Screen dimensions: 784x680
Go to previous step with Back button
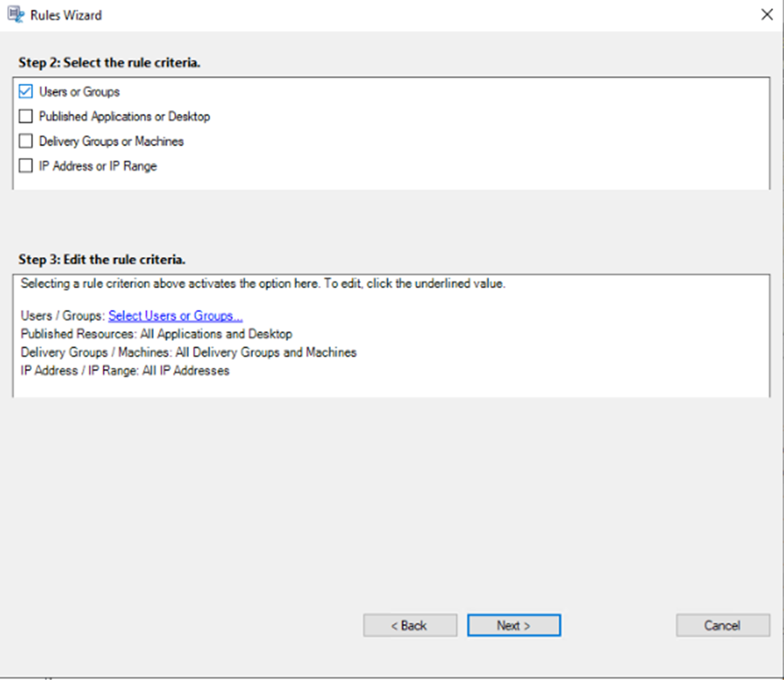[x=410, y=625]
